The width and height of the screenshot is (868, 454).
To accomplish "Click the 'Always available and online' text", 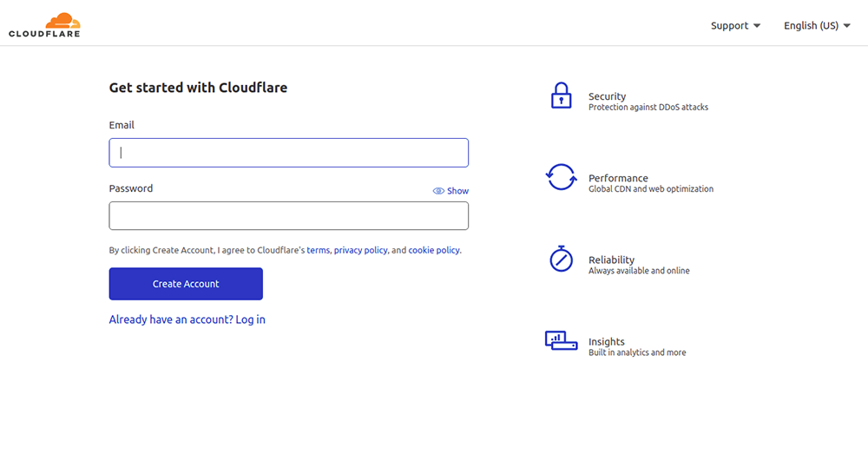I will 639,271.
